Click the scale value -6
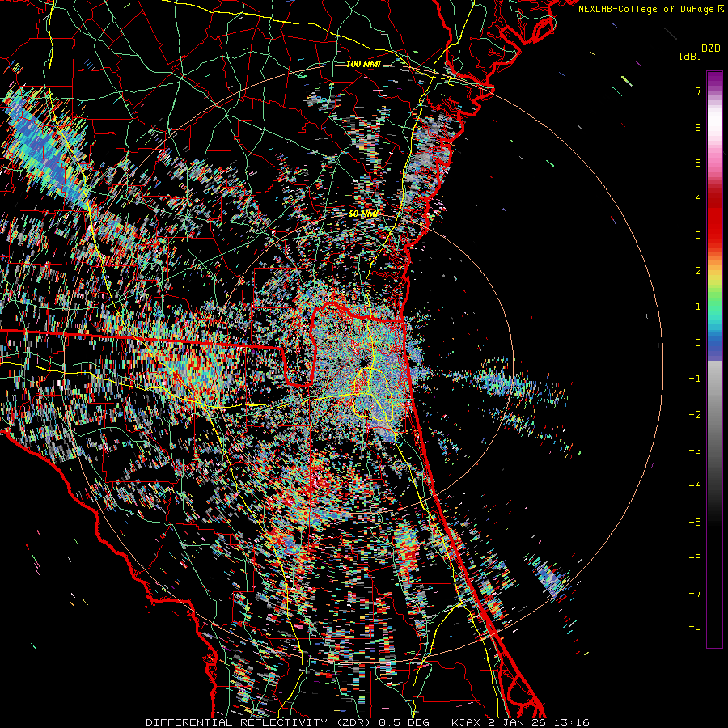This screenshot has width=728, height=728. click(x=695, y=558)
